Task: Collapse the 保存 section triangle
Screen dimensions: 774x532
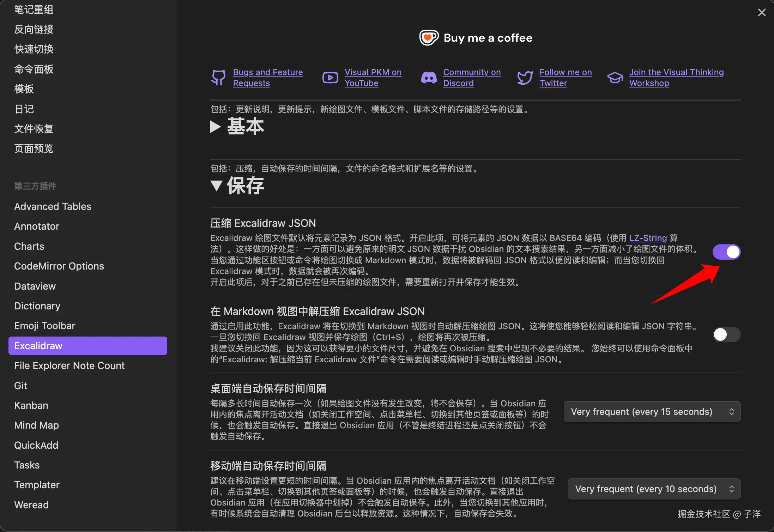Action: click(216, 186)
